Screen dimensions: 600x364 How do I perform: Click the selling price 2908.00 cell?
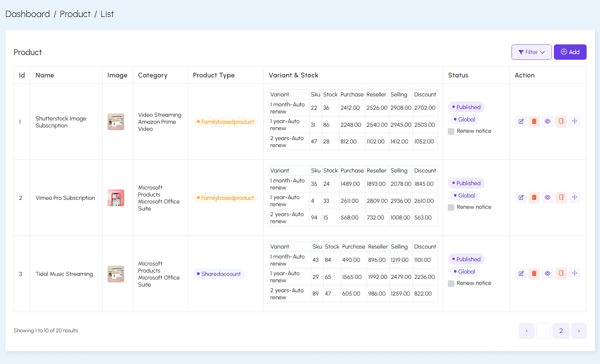click(x=401, y=108)
